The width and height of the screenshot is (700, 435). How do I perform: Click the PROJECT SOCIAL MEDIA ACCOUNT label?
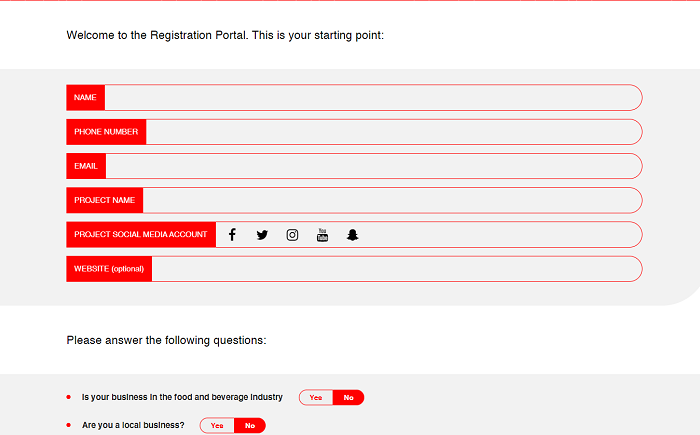tap(141, 235)
